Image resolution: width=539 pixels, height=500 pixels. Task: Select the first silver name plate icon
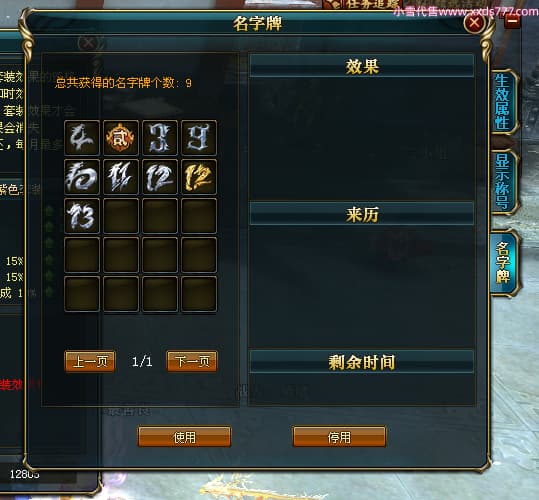pos(82,138)
